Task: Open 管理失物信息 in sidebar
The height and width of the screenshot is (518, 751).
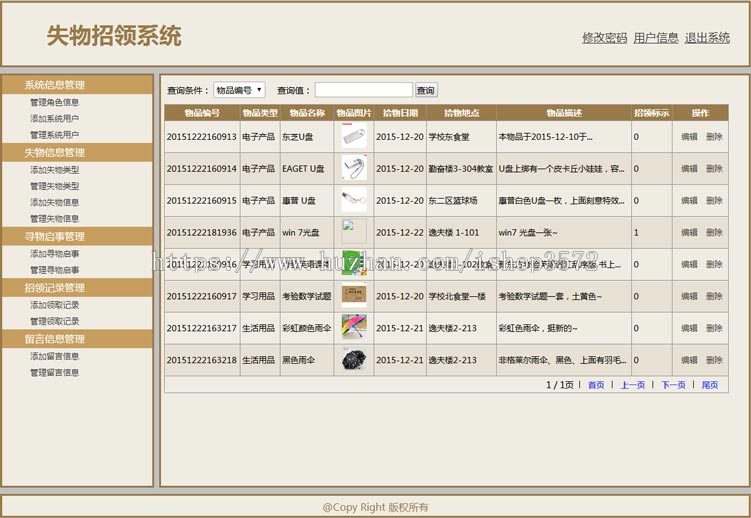Action: (x=55, y=218)
